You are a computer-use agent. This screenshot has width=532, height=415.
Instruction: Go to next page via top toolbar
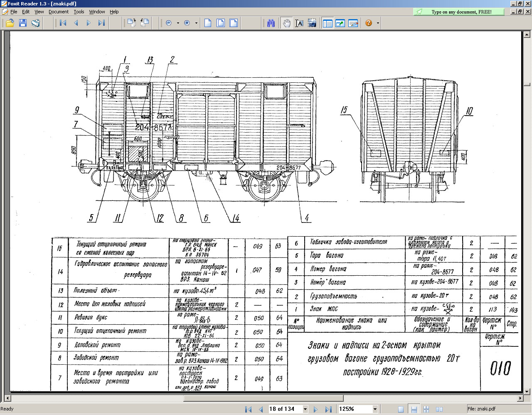[x=89, y=23]
